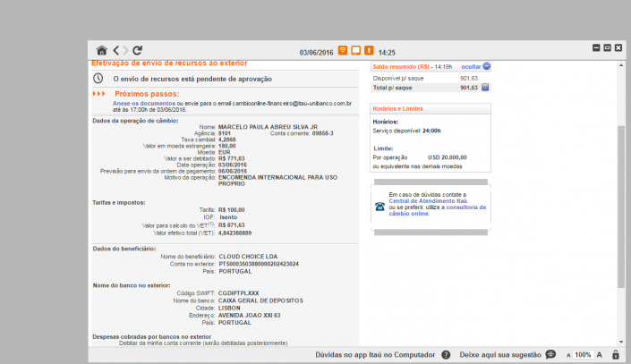Go to the Itaú home page icon
This screenshot has width=631, height=364.
click(x=102, y=50)
